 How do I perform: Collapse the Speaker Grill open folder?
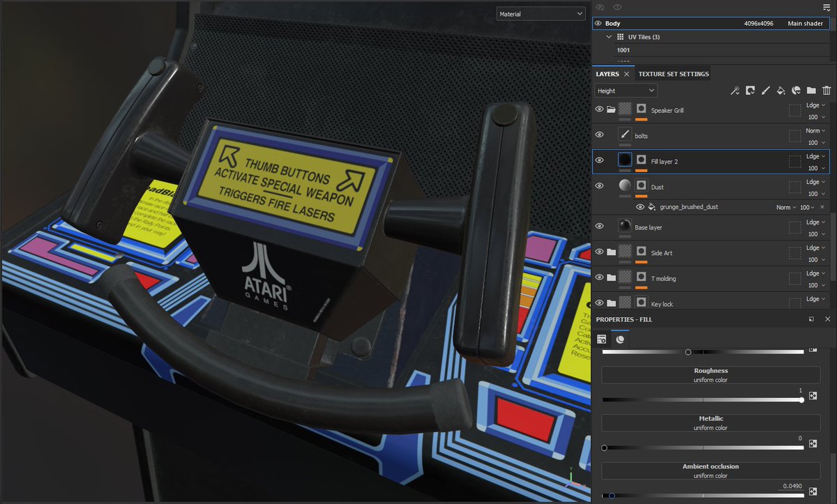click(x=611, y=109)
